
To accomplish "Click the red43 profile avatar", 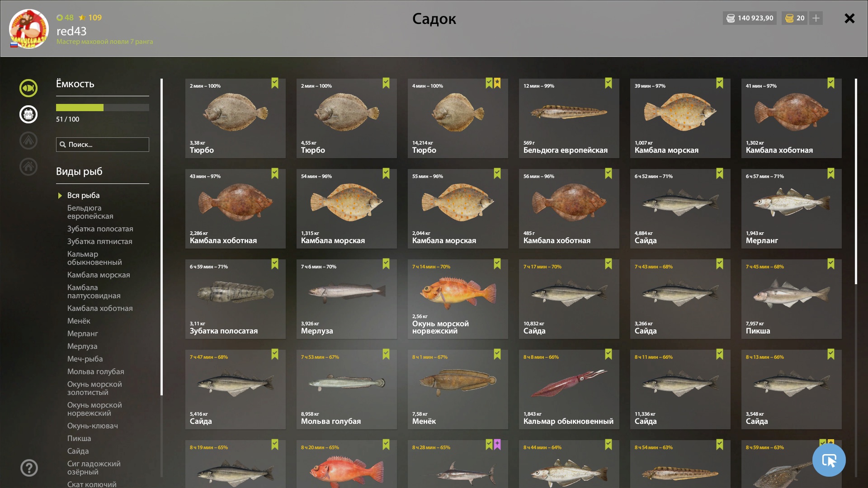I will (x=29, y=29).
